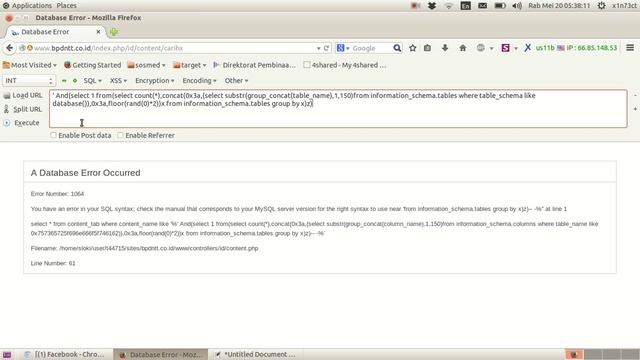Image resolution: width=640 pixels, height=360 pixels.
Task: Open the system gear session menu
Action: pos(601,6)
